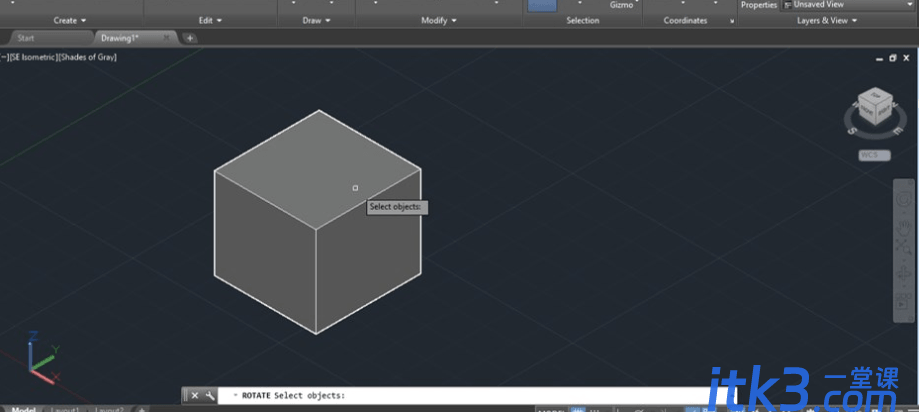Click the FRONT face of the ViewCube
Screen dimensions: 919x413
pyautogui.click(x=867, y=111)
